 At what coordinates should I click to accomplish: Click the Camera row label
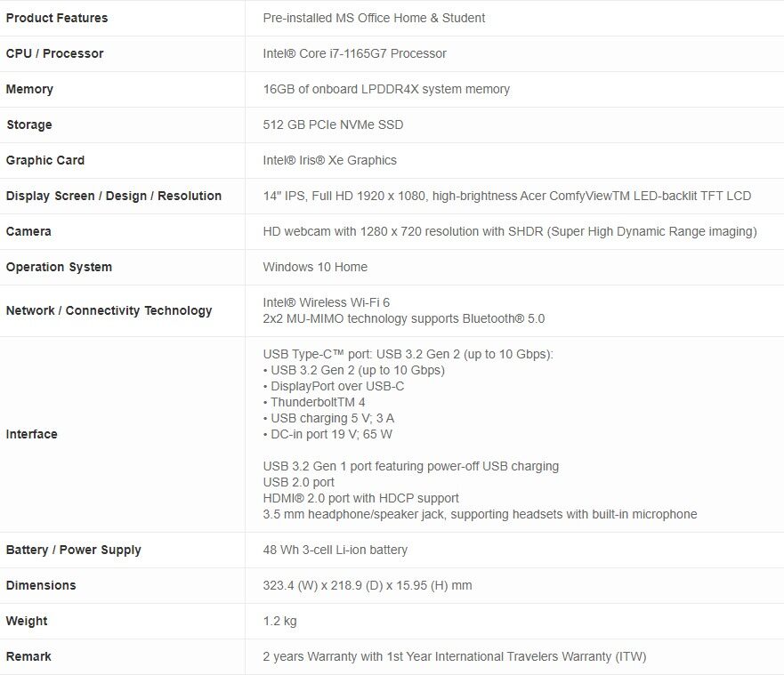[x=28, y=231]
